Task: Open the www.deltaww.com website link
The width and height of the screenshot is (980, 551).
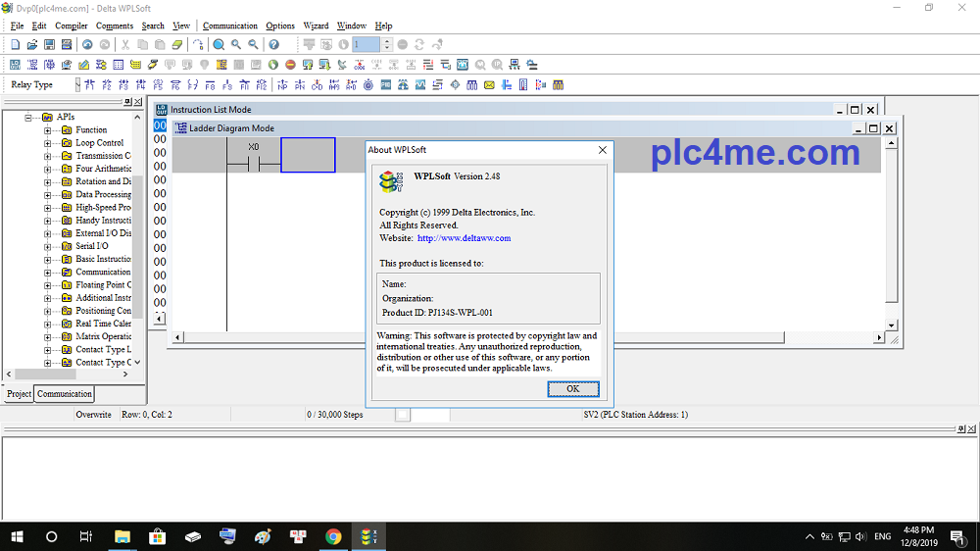Action: (464, 238)
